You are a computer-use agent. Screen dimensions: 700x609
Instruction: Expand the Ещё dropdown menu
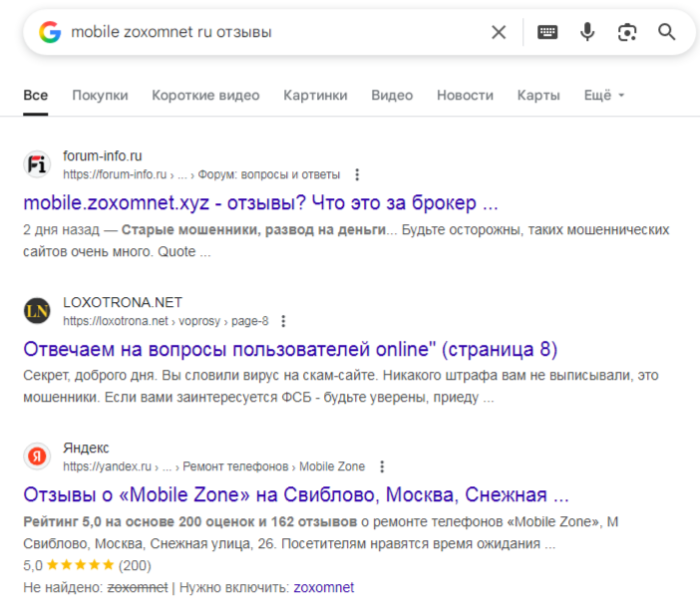tap(604, 95)
